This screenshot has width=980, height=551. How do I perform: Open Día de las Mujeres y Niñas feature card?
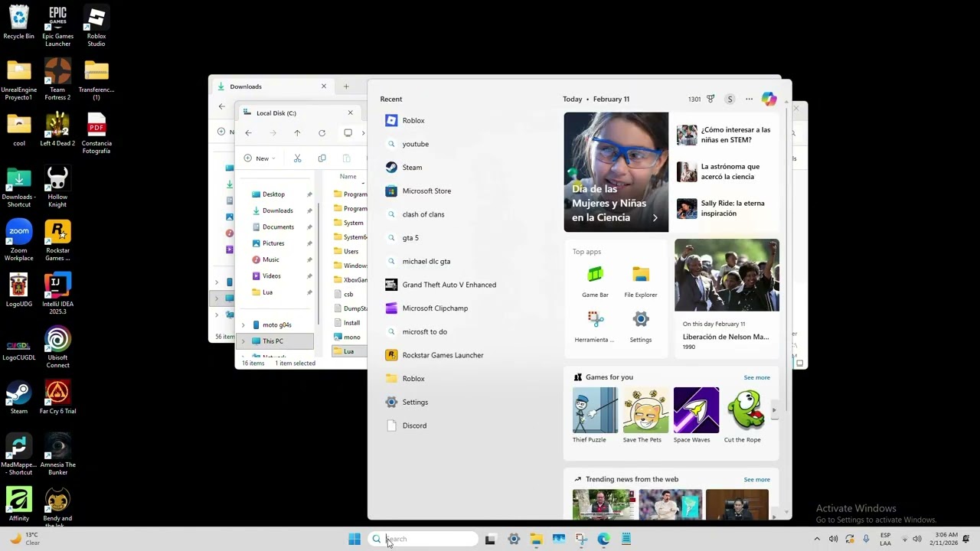[616, 172]
